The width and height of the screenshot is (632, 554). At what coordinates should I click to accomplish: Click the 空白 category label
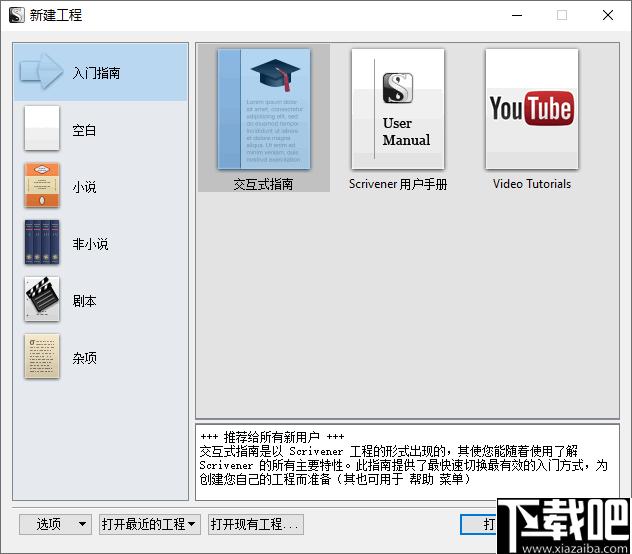coord(84,130)
